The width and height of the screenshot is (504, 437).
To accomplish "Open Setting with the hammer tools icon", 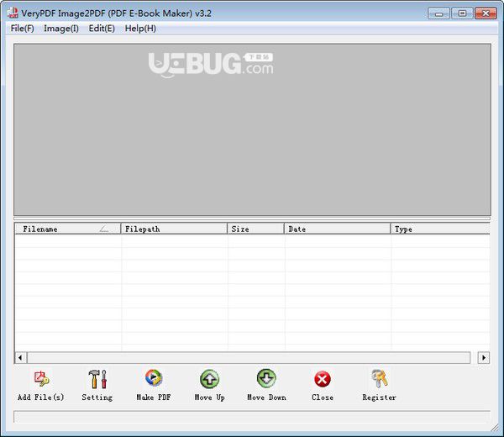I will pyautogui.click(x=97, y=379).
